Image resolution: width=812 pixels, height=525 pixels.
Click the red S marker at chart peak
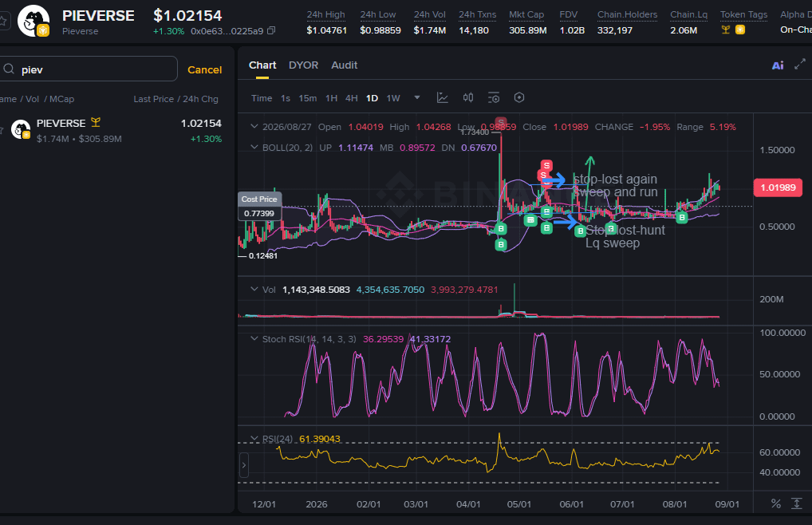(500, 123)
